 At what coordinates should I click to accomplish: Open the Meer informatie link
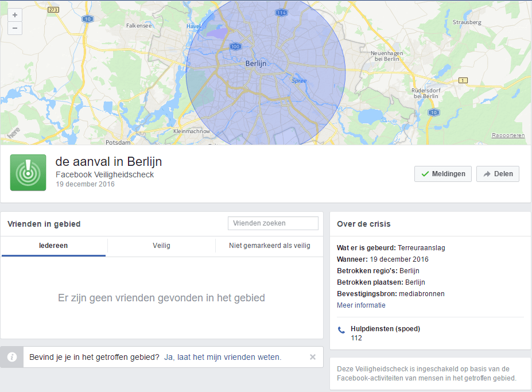click(361, 305)
